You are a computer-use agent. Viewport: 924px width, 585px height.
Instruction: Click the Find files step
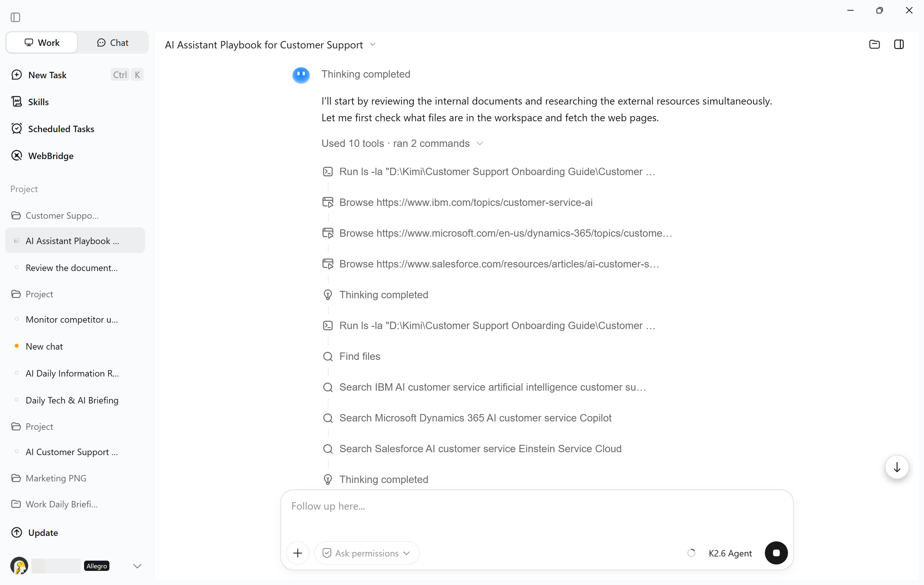click(352, 356)
